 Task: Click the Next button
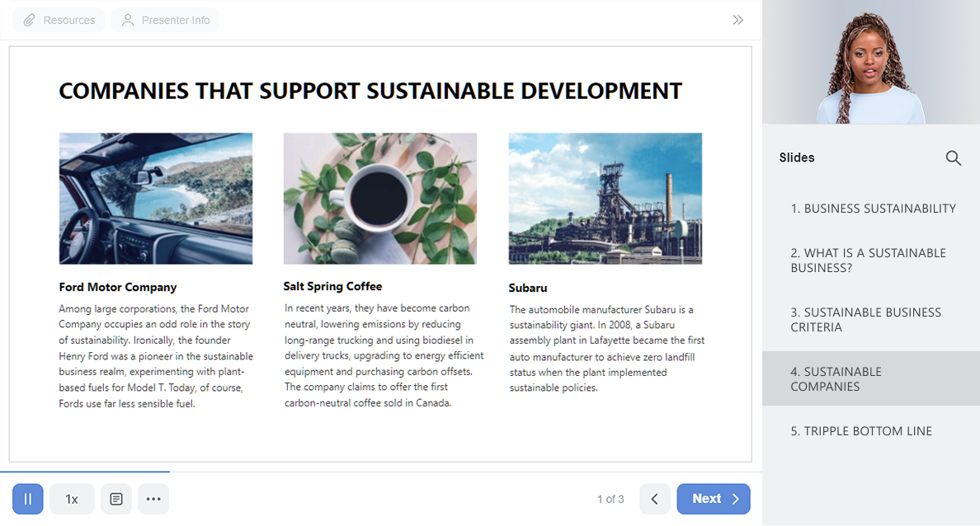click(x=713, y=499)
